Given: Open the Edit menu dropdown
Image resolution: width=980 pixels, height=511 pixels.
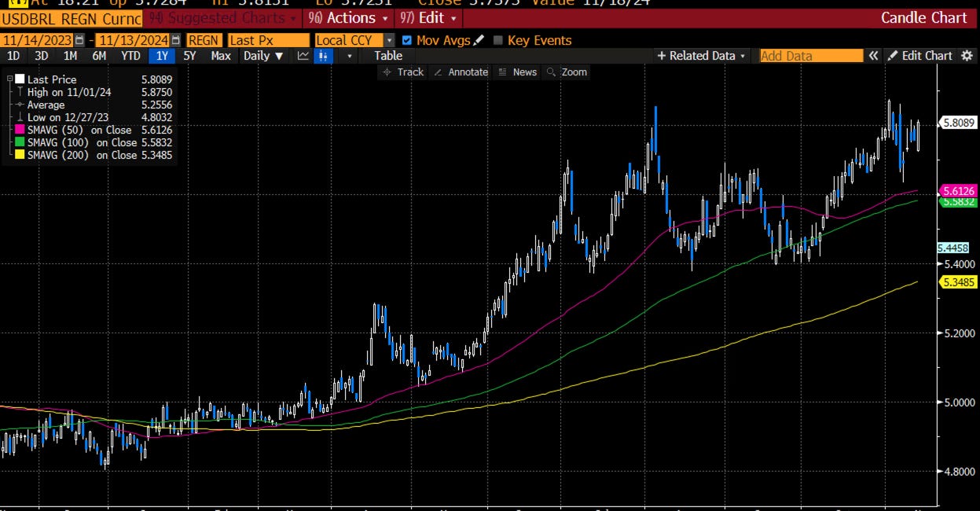Looking at the screenshot, I should click(429, 17).
